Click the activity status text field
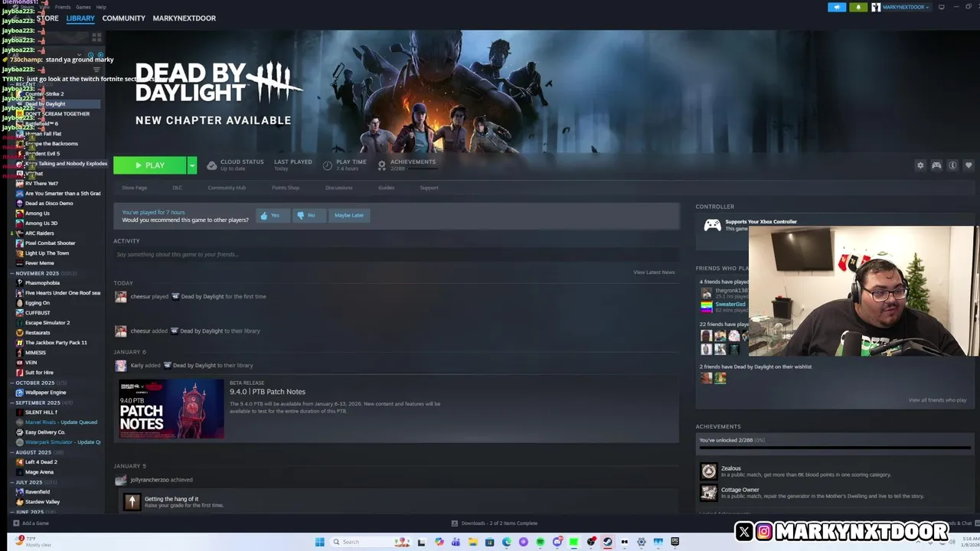Viewport: 980px width, 551px height. pos(396,254)
